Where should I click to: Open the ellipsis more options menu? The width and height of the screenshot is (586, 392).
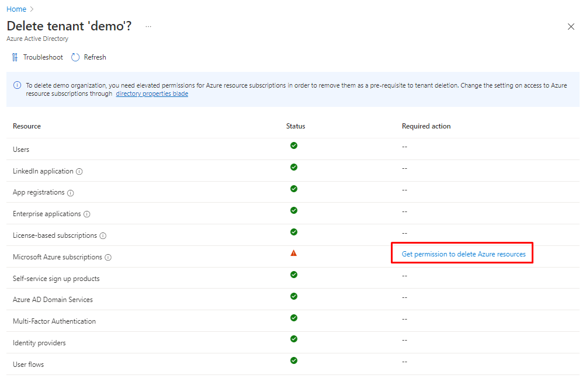(148, 26)
